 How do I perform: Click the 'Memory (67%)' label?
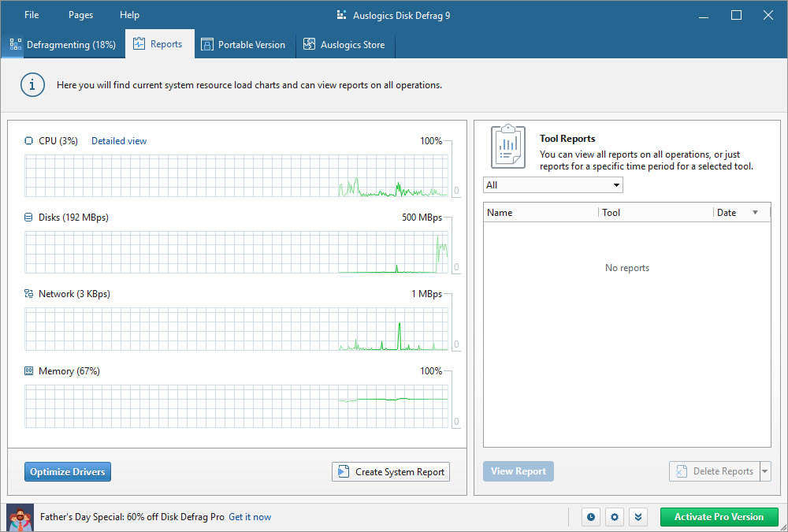(69, 371)
